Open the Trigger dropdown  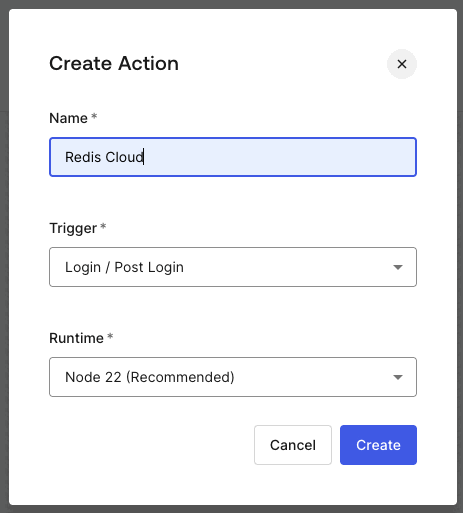point(233,267)
